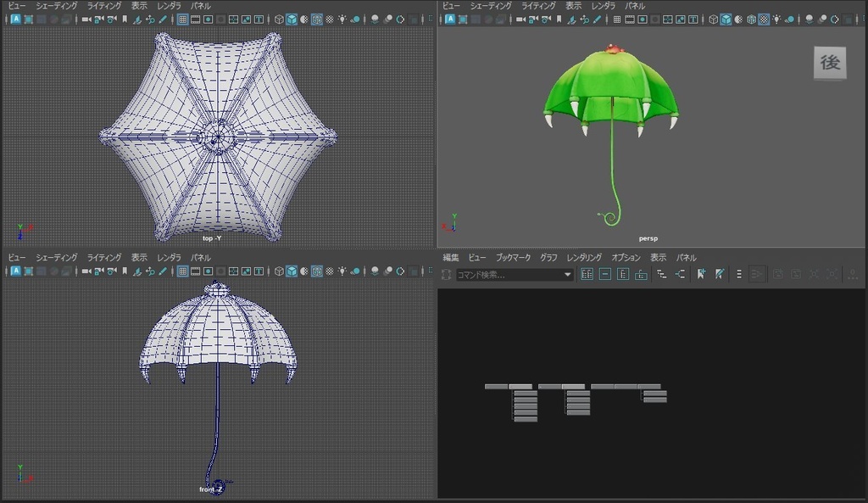Select a shader node block in the Node Editor
This screenshot has width=868, height=503.
pos(526,399)
